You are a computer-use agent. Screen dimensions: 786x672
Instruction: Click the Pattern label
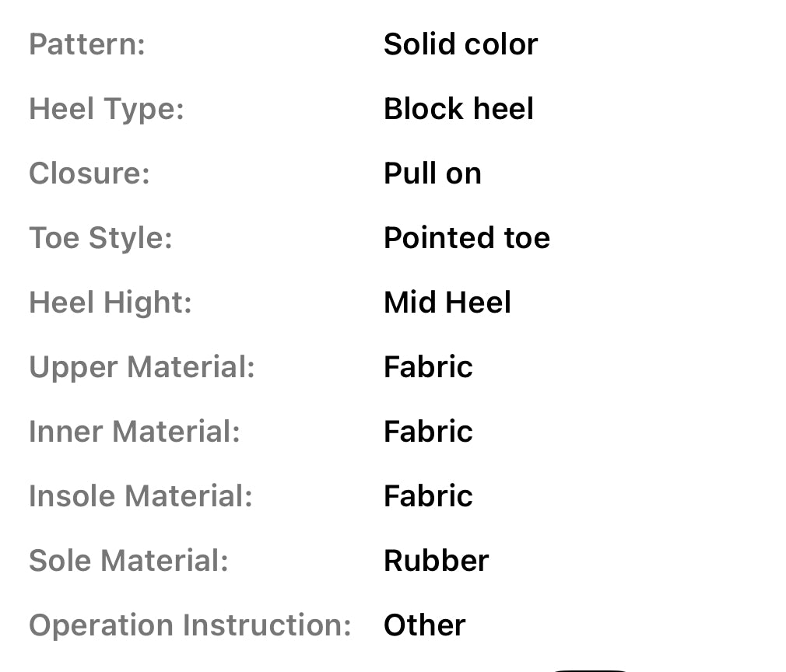click(x=87, y=44)
